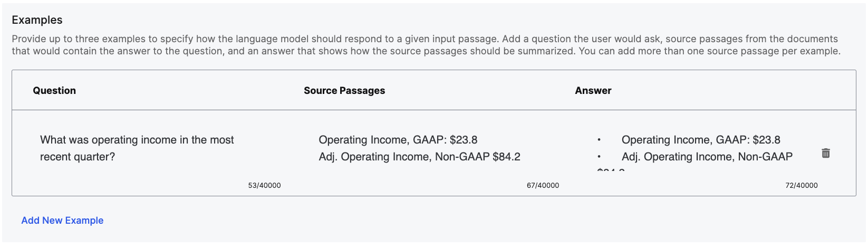Click the Examples section heading

(x=37, y=20)
